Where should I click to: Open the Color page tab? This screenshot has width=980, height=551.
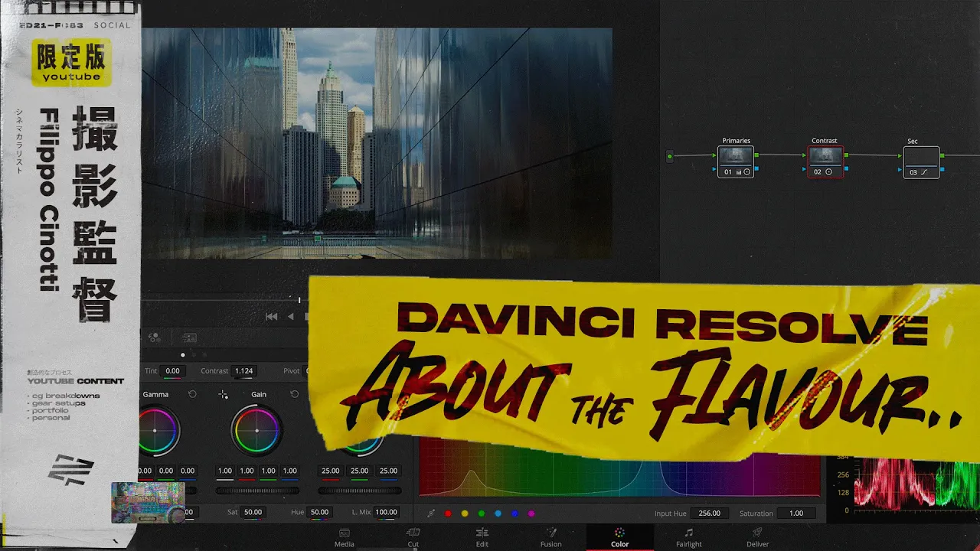(620, 537)
